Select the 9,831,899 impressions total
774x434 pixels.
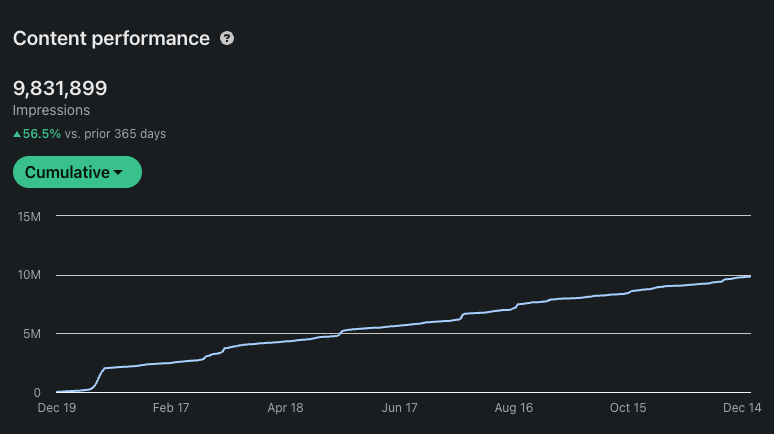point(60,88)
